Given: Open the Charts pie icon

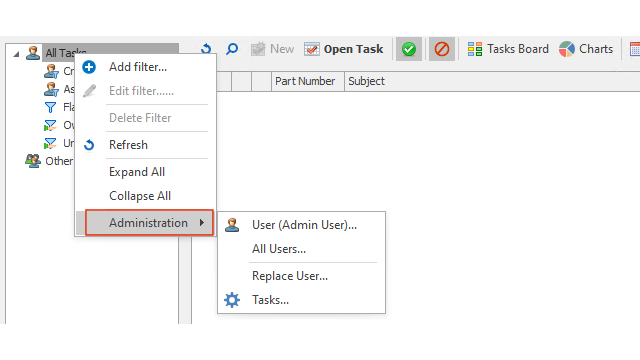Looking at the screenshot, I should (567, 49).
